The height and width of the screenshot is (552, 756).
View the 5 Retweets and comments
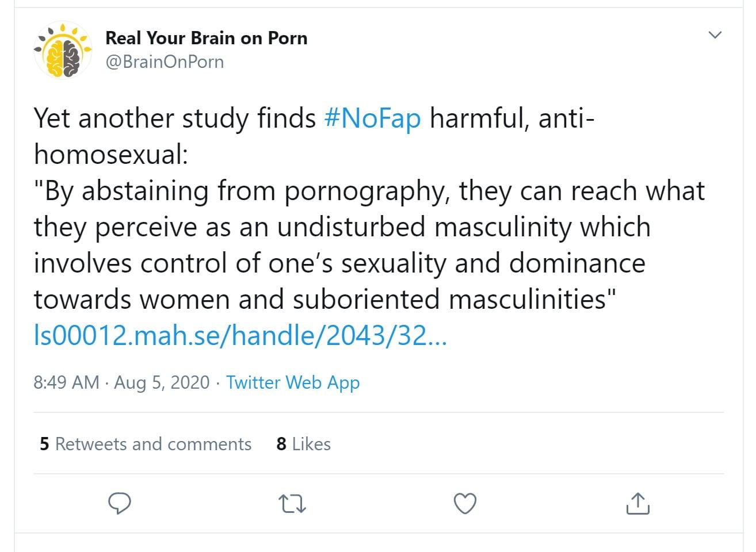146,444
